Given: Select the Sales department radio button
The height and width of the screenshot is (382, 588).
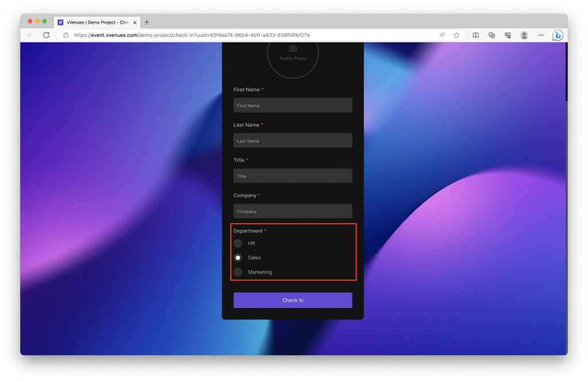Looking at the screenshot, I should tap(238, 258).
